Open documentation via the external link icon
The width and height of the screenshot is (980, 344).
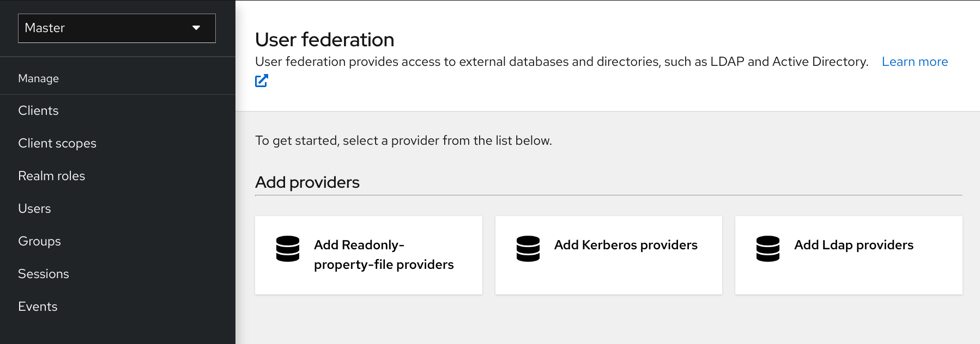click(262, 81)
